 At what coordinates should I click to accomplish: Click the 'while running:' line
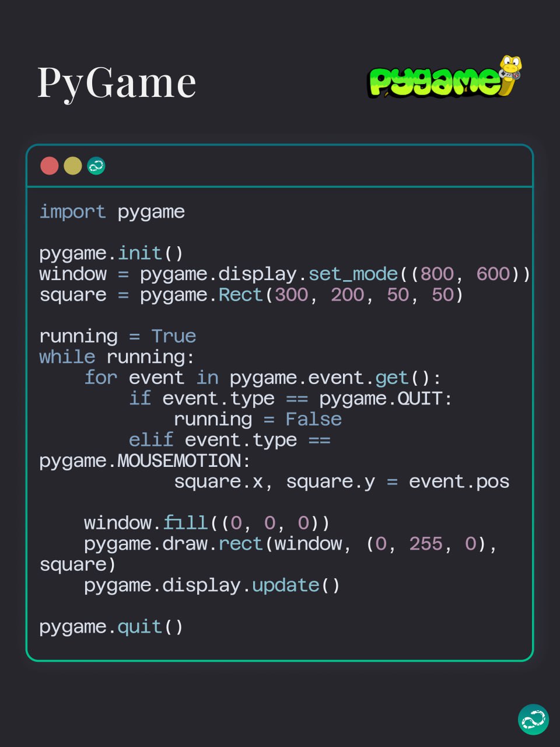117,357
